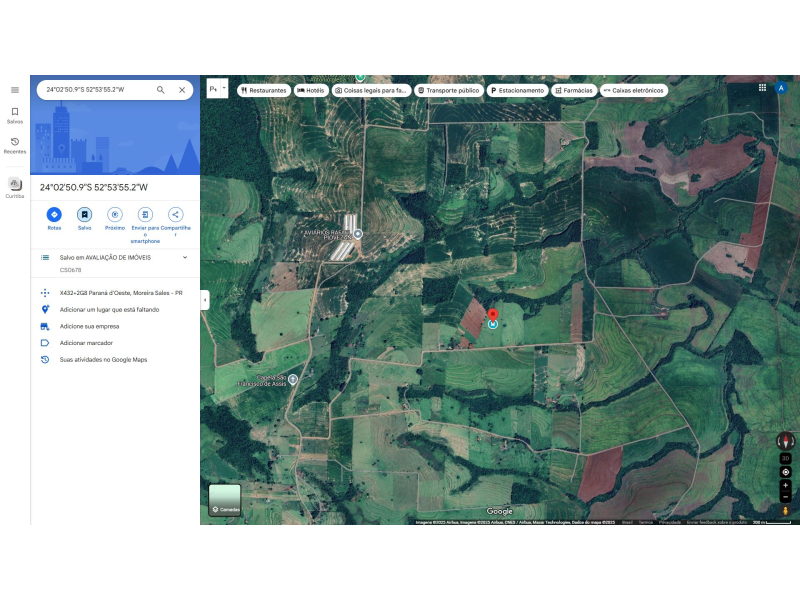The width and height of the screenshot is (800, 600).
Task: Open the hamburger main menu
Action: (15, 90)
